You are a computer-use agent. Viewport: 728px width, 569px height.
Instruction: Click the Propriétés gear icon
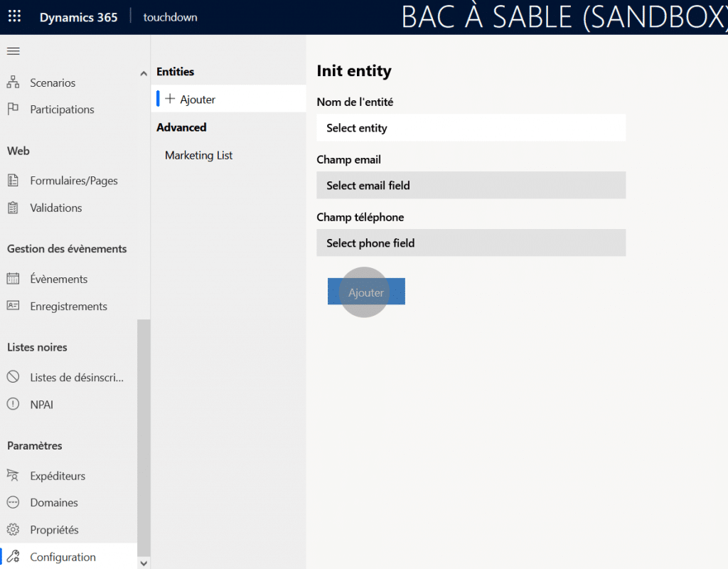(13, 530)
